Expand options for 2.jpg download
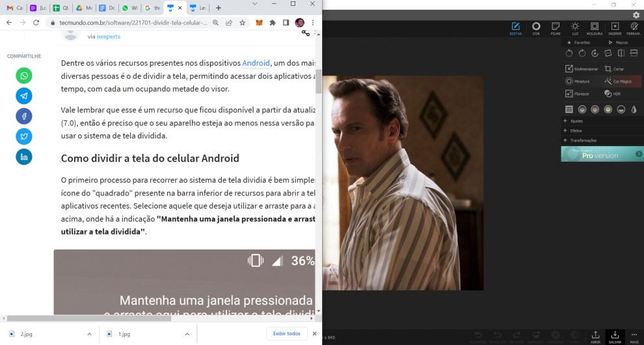This screenshot has width=644, height=345. pyautogui.click(x=89, y=334)
